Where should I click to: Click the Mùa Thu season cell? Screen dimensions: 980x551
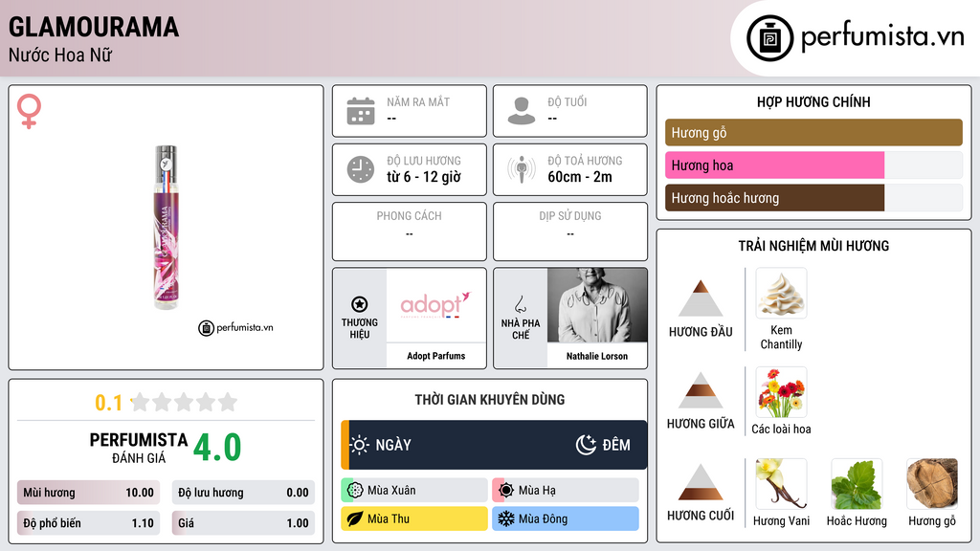tap(413, 518)
